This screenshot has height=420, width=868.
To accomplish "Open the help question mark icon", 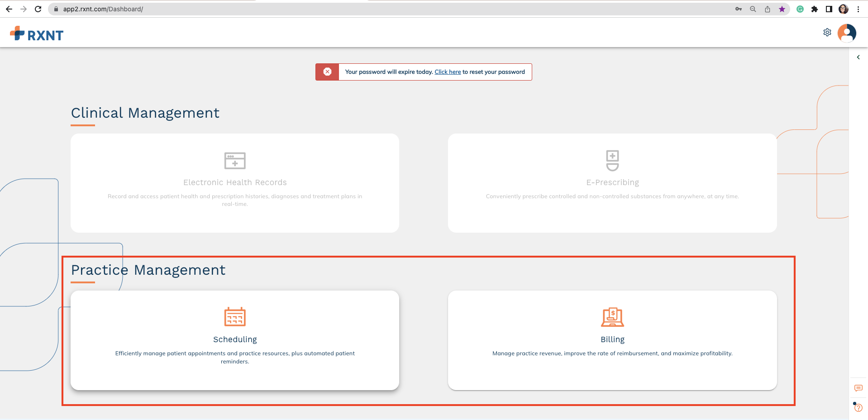I will 858,408.
